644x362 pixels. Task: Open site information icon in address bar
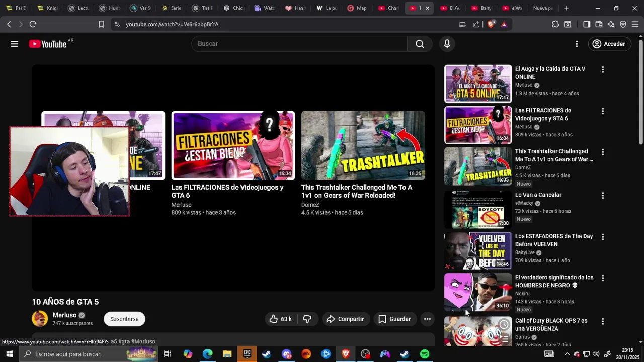point(117,24)
